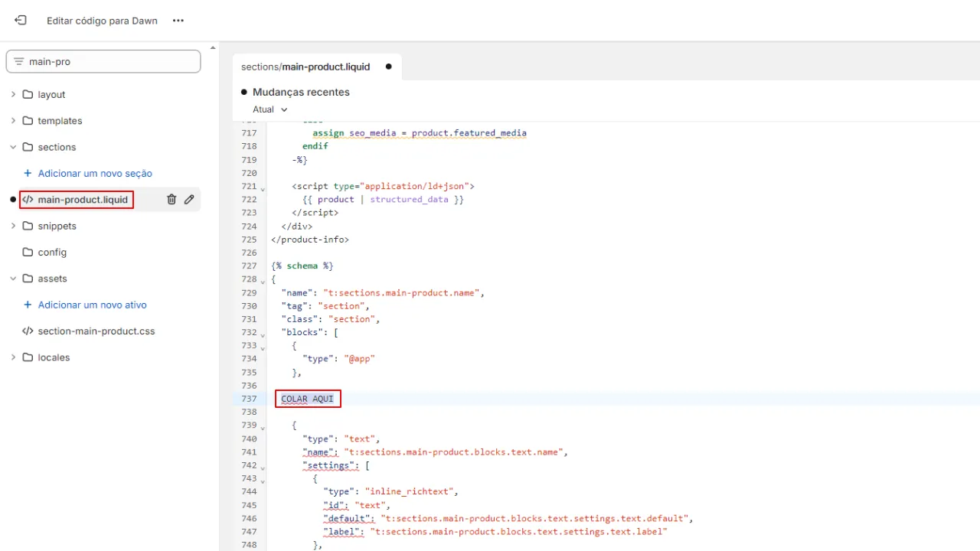The height and width of the screenshot is (551, 980).
Task: Click the file search input field
Action: [103, 62]
